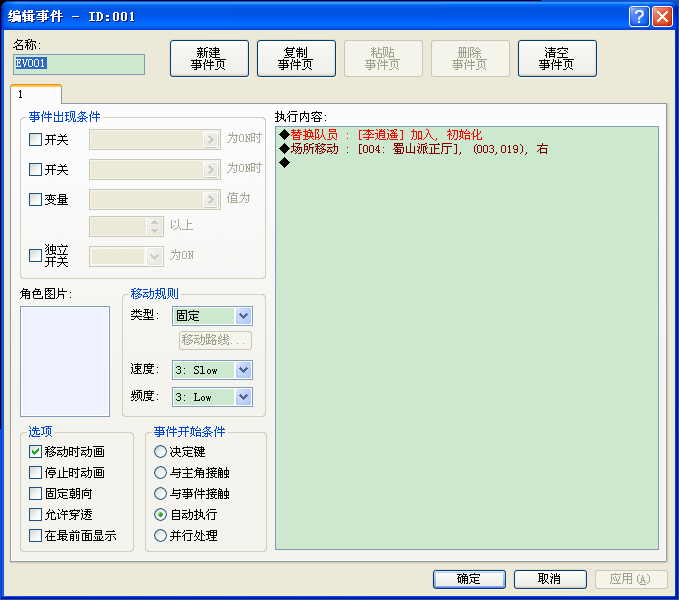Click the 新建事件页 button
The image size is (679, 600).
(x=209, y=58)
